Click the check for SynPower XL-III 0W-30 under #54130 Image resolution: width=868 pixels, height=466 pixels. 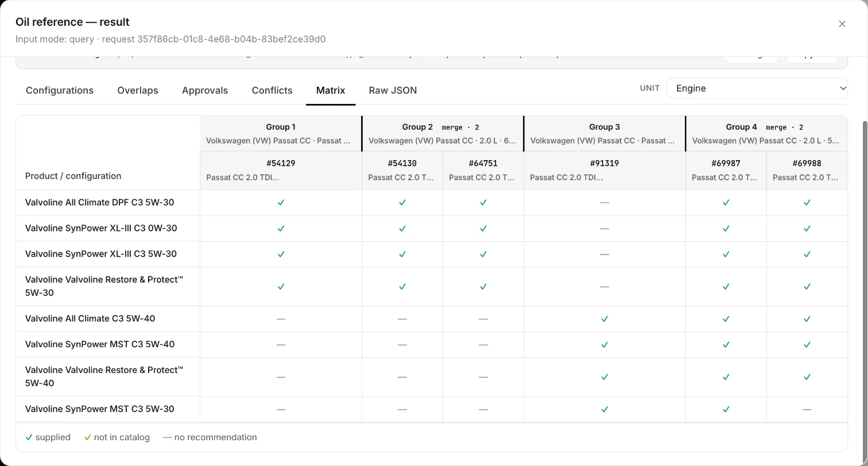[402, 228]
